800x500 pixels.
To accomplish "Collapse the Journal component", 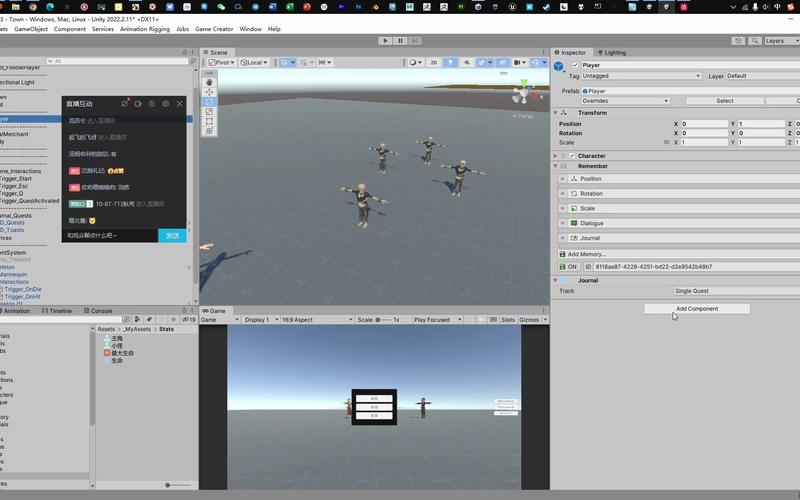I will point(555,281).
